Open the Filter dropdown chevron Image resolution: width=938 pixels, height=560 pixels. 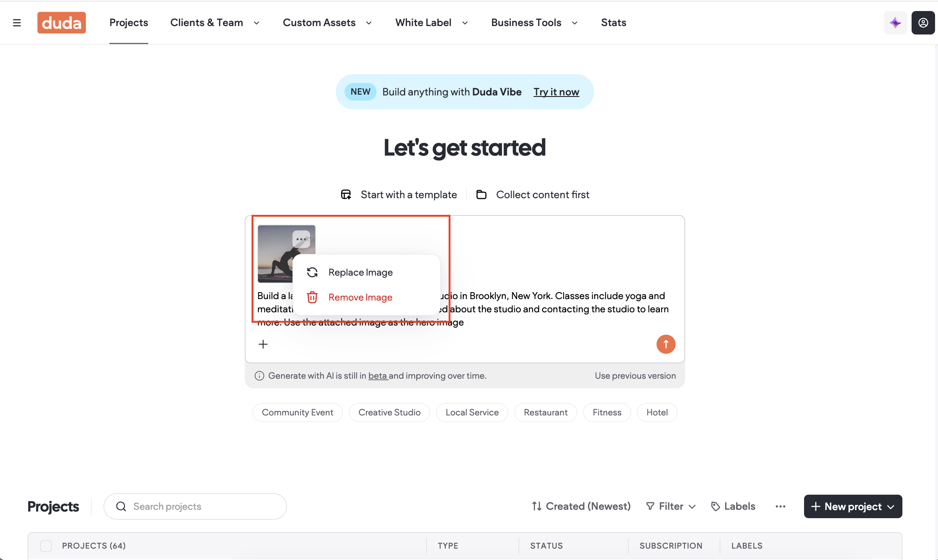tap(692, 507)
